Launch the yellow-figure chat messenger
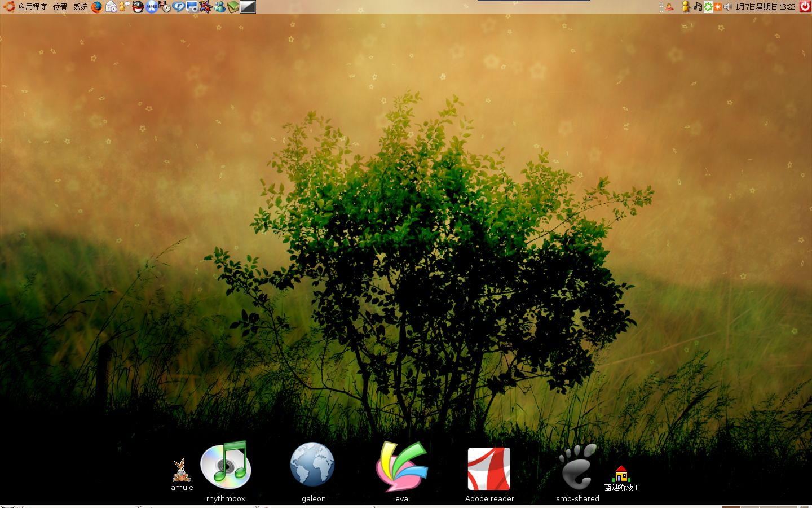 [x=124, y=7]
